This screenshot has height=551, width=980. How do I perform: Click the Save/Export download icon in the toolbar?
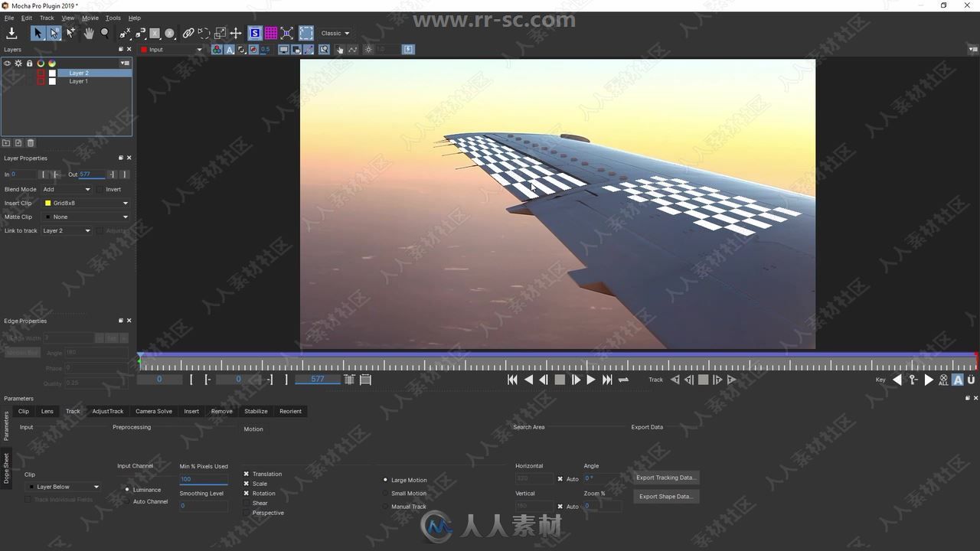coord(11,33)
